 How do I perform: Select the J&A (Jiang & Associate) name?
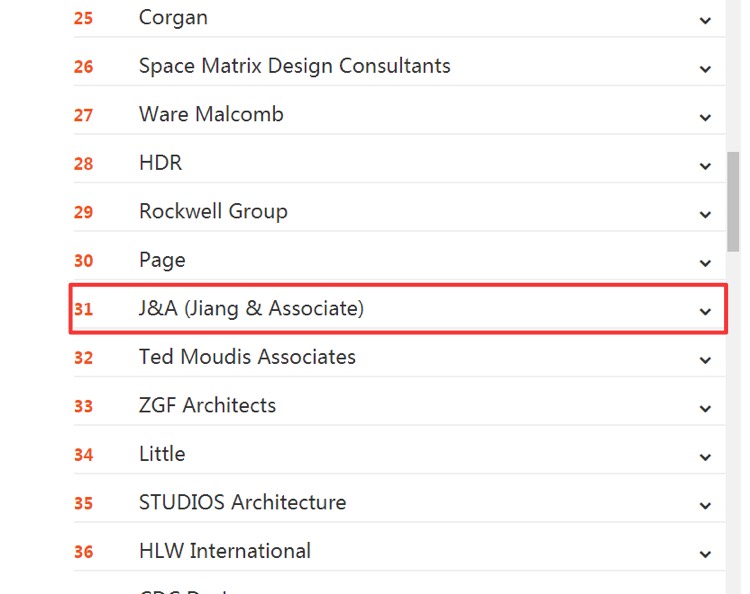pos(251,309)
